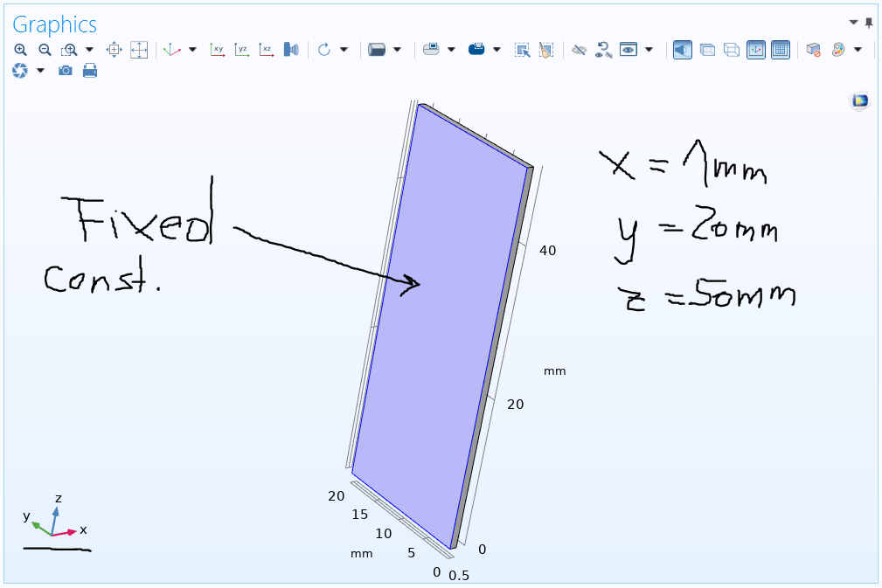Screen dimensions: 882x588
Task: Click the select box tool button
Action: coord(522,50)
